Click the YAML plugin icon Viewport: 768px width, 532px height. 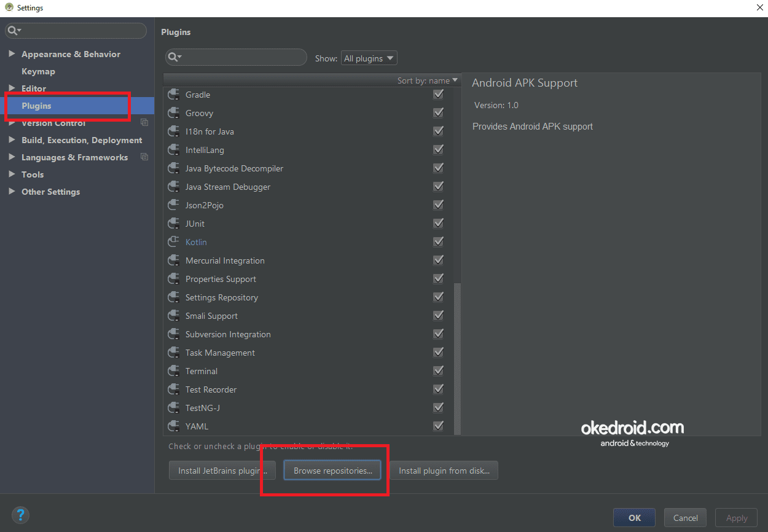(174, 426)
